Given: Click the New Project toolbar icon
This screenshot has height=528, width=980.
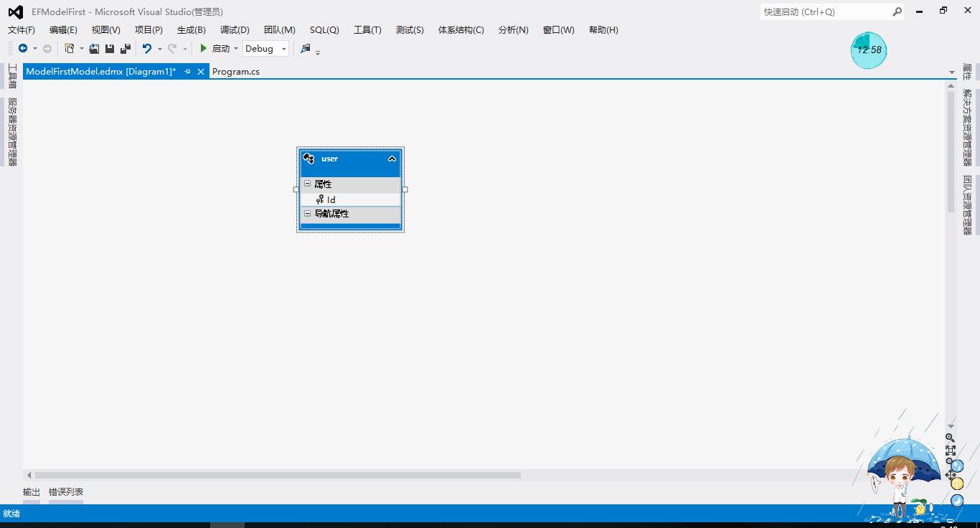Looking at the screenshot, I should [70, 49].
